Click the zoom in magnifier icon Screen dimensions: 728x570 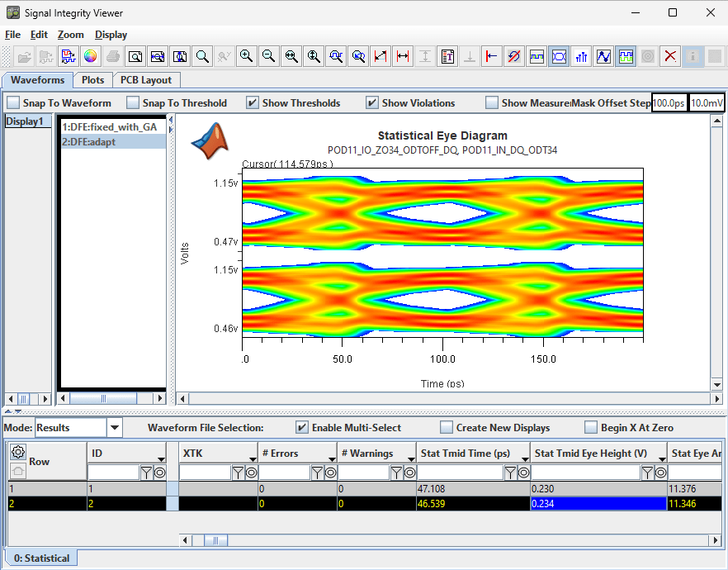click(x=246, y=56)
